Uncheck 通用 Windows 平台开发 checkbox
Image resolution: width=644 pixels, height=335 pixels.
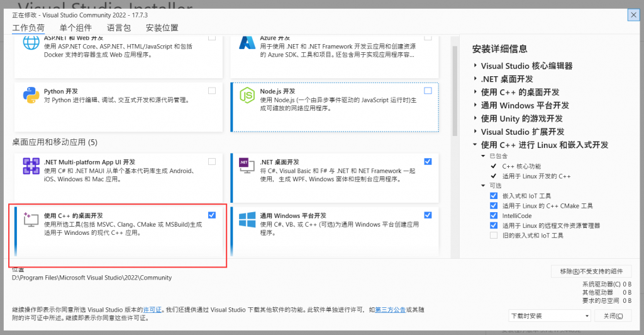pos(428,215)
